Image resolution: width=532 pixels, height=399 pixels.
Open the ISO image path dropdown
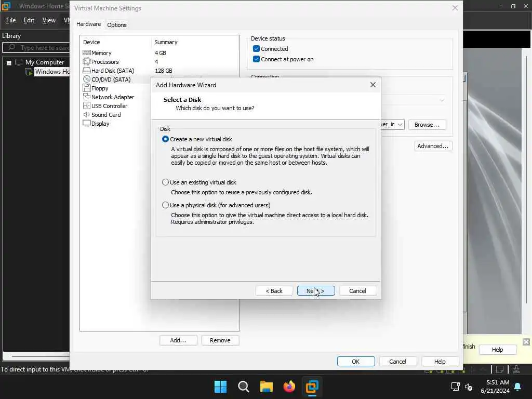tap(400, 125)
